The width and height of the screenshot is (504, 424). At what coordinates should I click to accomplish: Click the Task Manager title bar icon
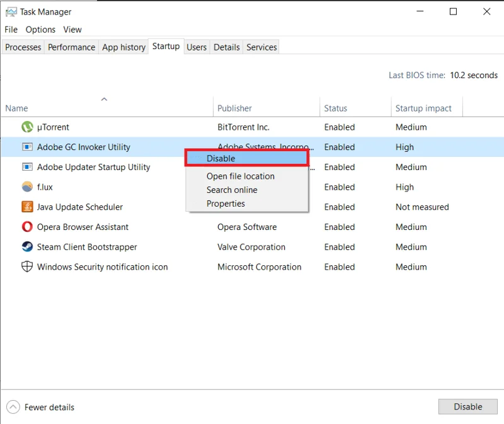click(11, 12)
